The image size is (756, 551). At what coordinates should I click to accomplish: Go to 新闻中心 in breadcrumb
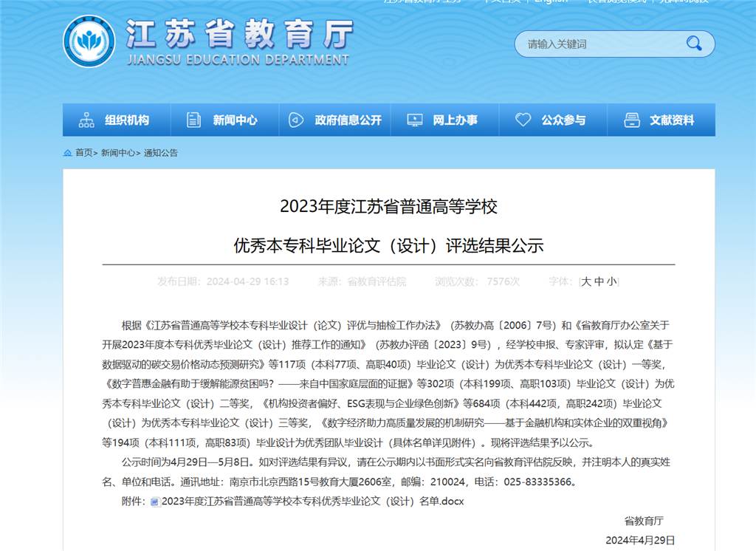click(x=118, y=153)
